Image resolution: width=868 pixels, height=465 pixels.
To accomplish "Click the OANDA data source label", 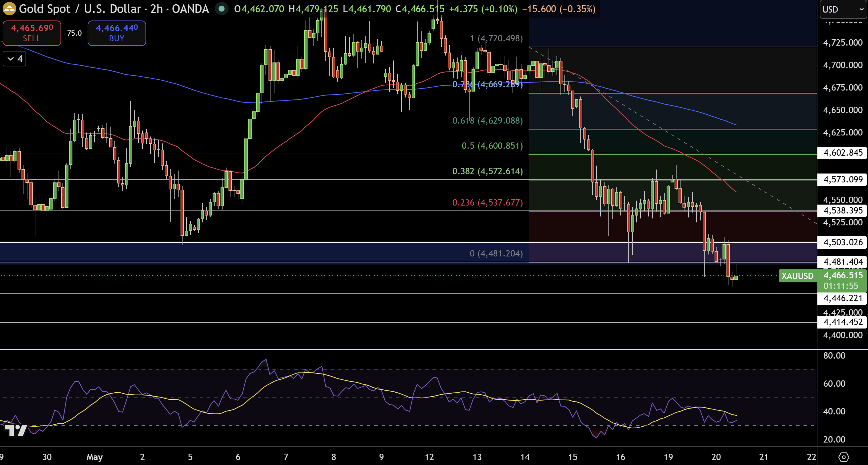I will [x=190, y=9].
